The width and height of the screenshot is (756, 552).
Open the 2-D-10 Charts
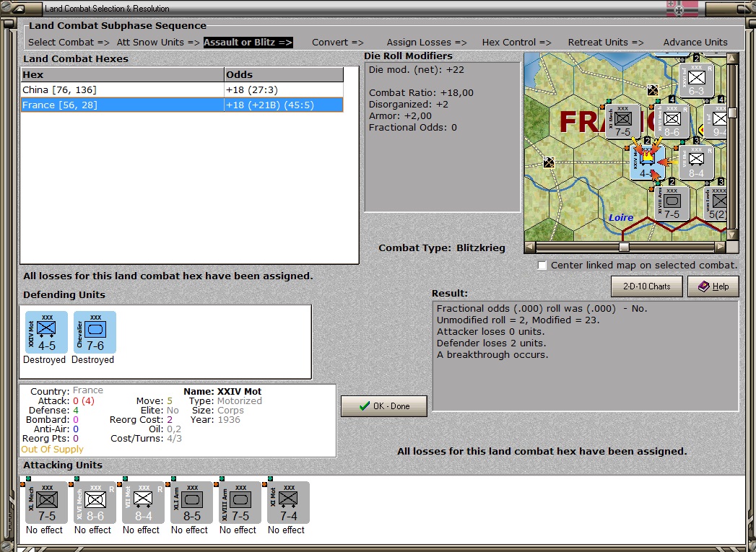[646, 286]
